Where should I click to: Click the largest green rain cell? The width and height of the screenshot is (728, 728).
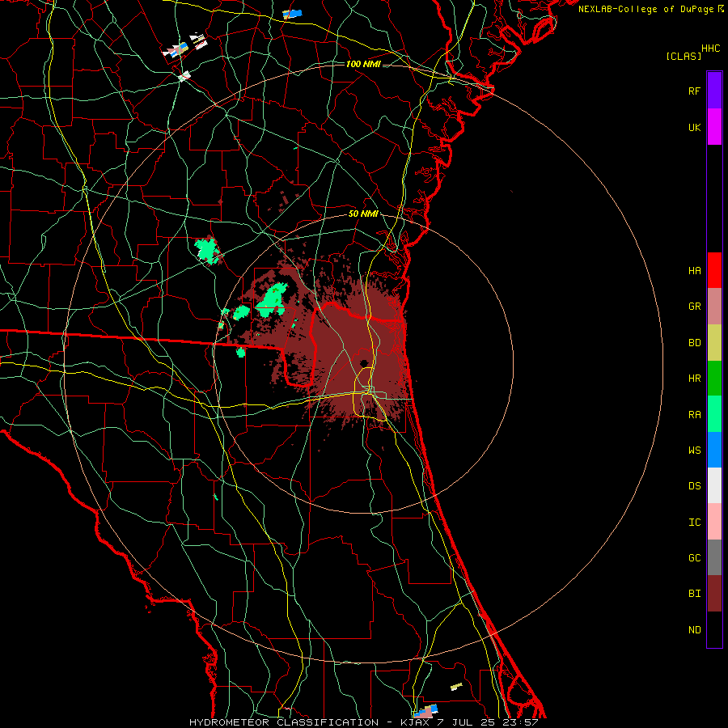coord(272,300)
